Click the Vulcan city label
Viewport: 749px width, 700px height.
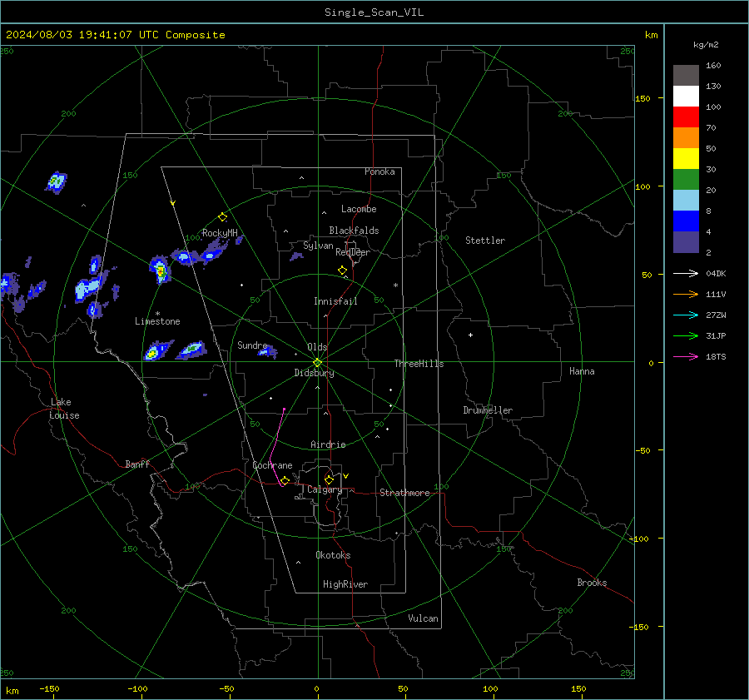424,618
